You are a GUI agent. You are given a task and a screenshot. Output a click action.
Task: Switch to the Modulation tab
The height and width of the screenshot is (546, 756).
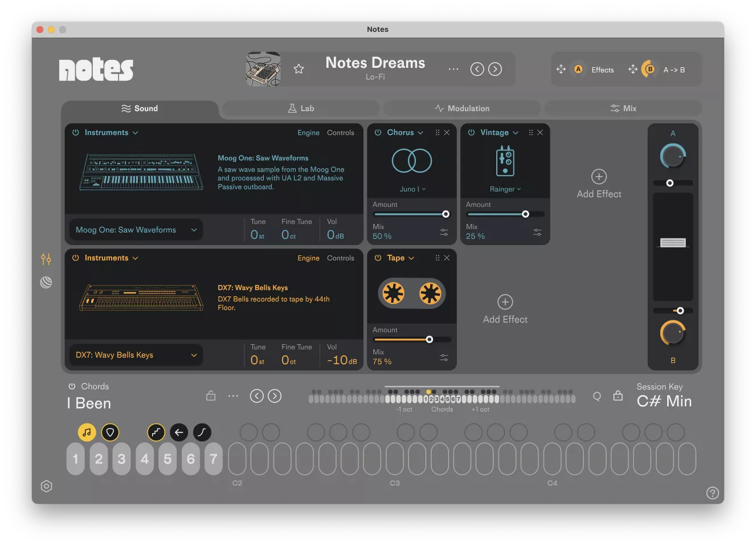point(462,108)
